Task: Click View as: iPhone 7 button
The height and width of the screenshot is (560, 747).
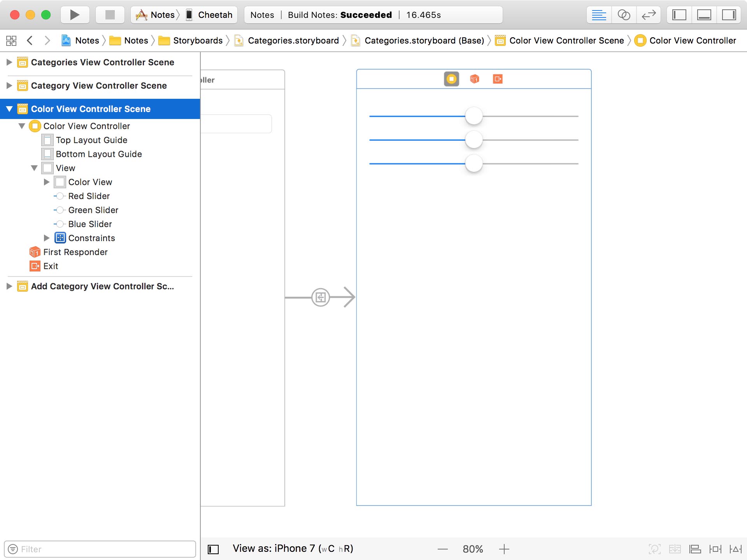Action: click(x=293, y=548)
